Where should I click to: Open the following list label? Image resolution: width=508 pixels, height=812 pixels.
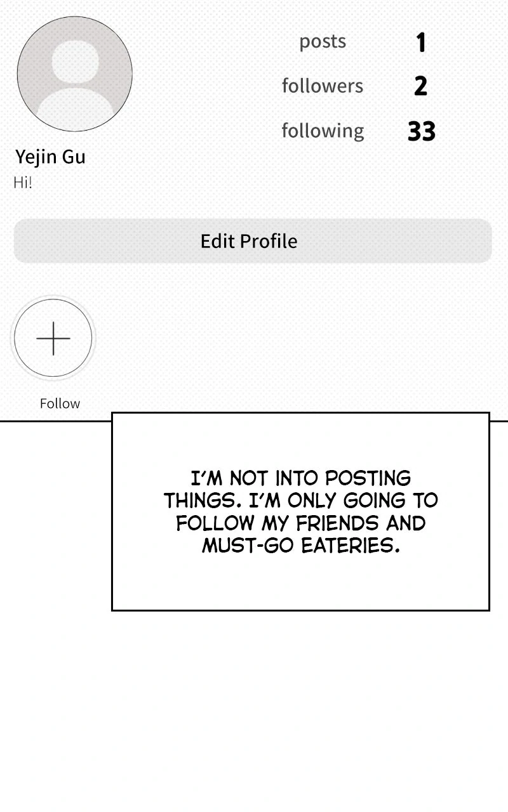(323, 131)
